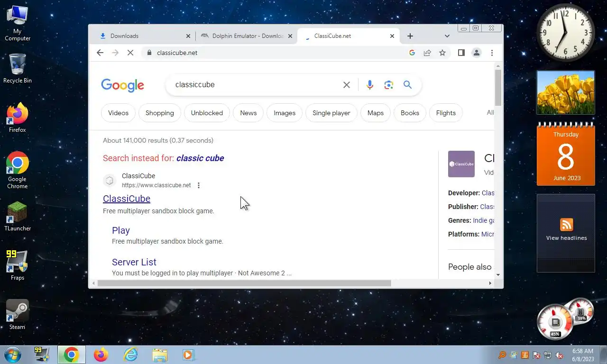Click the orange calendar gadget
The width and height of the screenshot is (607, 364).
[566, 155]
